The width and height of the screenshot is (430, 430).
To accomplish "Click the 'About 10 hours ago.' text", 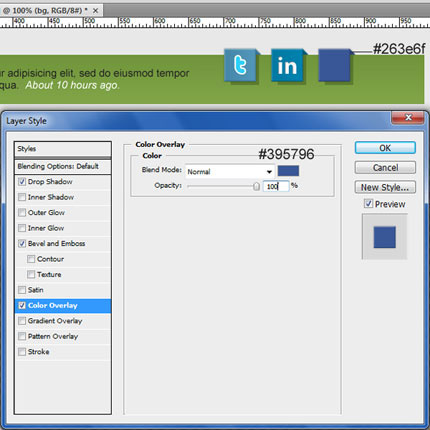I will [72, 85].
